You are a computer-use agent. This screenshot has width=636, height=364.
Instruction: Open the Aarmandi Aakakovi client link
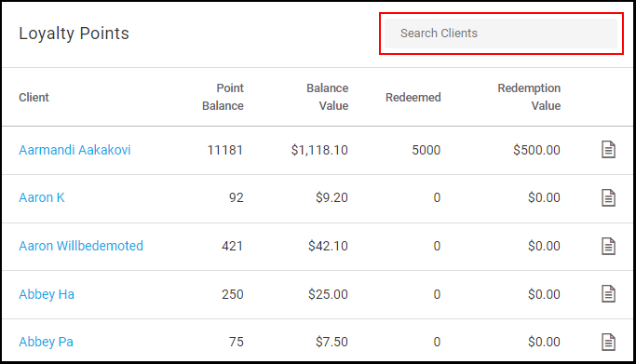coord(74,150)
